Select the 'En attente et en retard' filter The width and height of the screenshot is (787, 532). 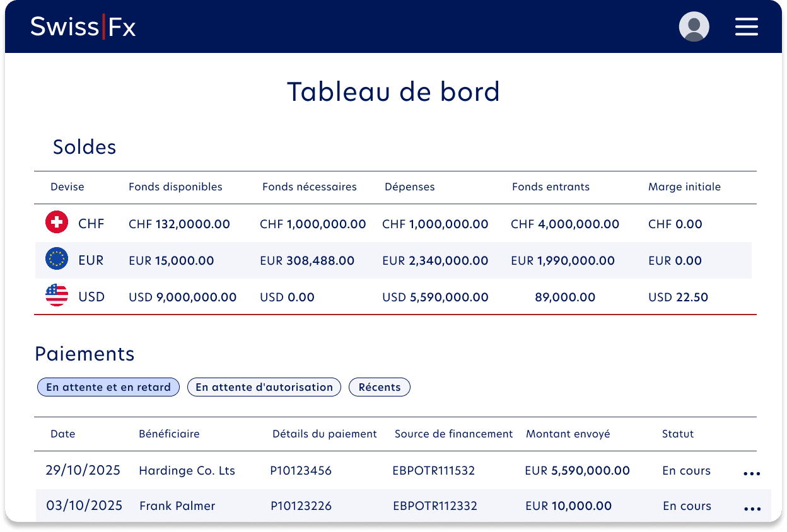[108, 387]
